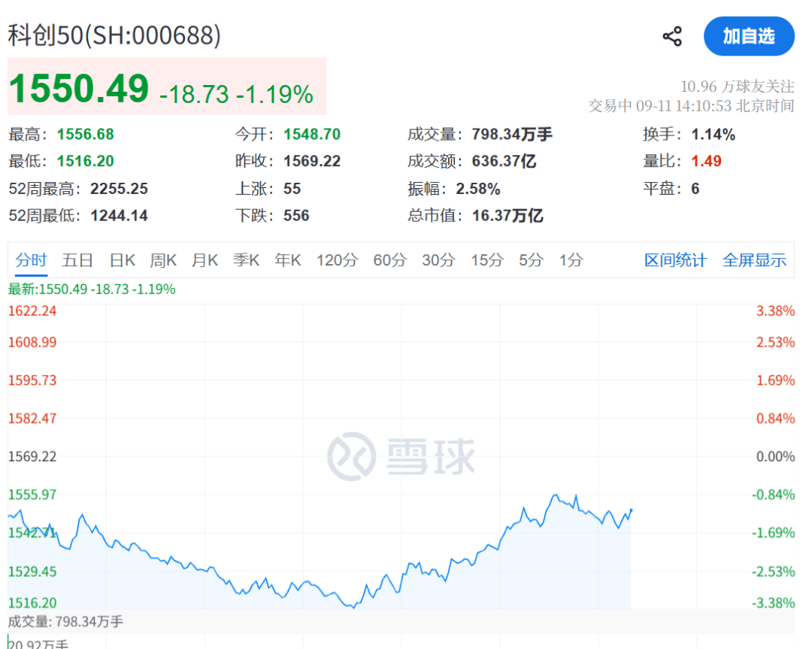Open the 日K chart tab
Image resolution: width=812 pixels, height=649 pixels.
tap(123, 260)
